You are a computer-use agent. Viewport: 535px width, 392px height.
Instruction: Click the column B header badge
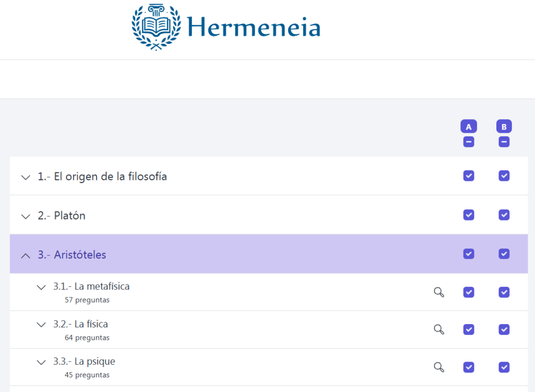(504, 126)
